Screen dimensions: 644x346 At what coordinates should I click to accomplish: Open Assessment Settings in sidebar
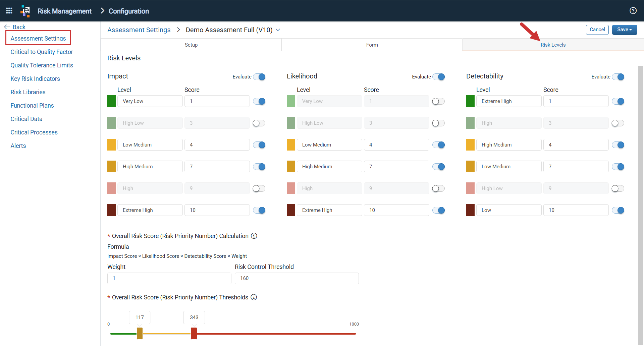(38, 38)
